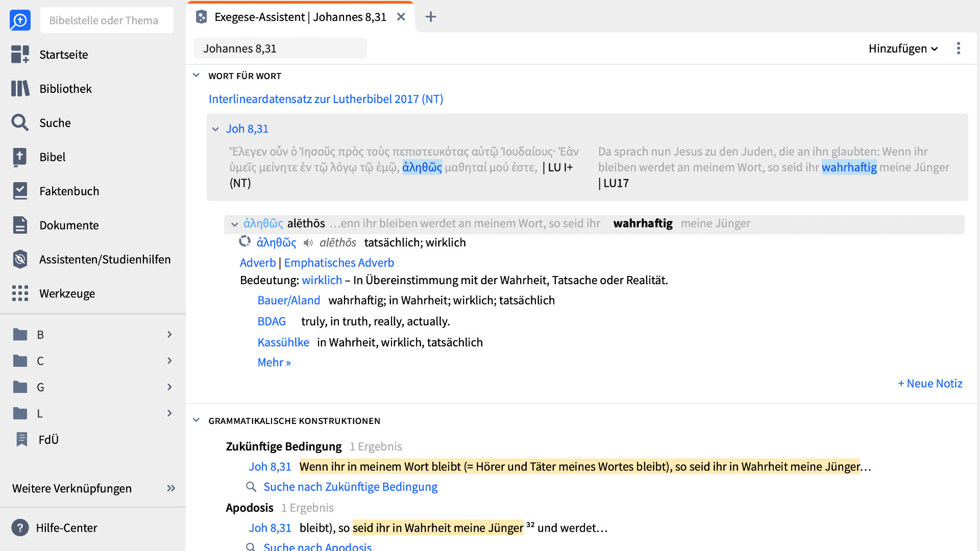Image resolution: width=980 pixels, height=551 pixels.
Task: Collapse the ἀληθῶς alēthōs word entry
Action: click(x=235, y=224)
